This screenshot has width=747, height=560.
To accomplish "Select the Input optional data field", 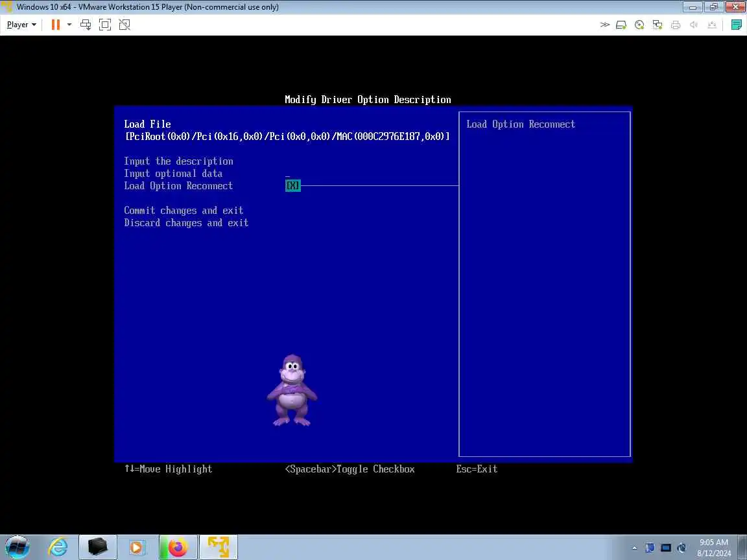I will (173, 173).
